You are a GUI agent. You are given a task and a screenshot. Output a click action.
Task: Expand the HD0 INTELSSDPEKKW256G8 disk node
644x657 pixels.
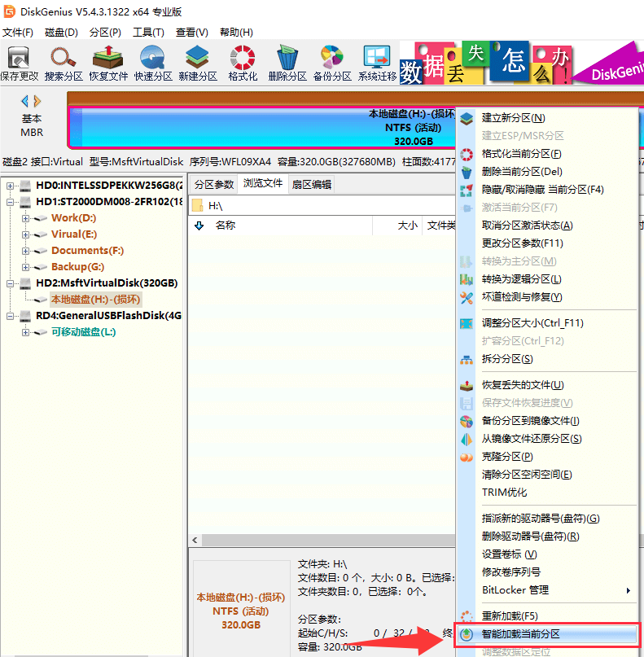point(10,186)
